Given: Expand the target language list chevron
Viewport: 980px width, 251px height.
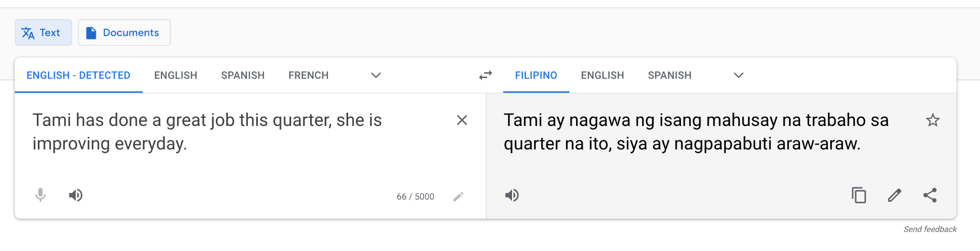Looking at the screenshot, I should click(x=739, y=75).
